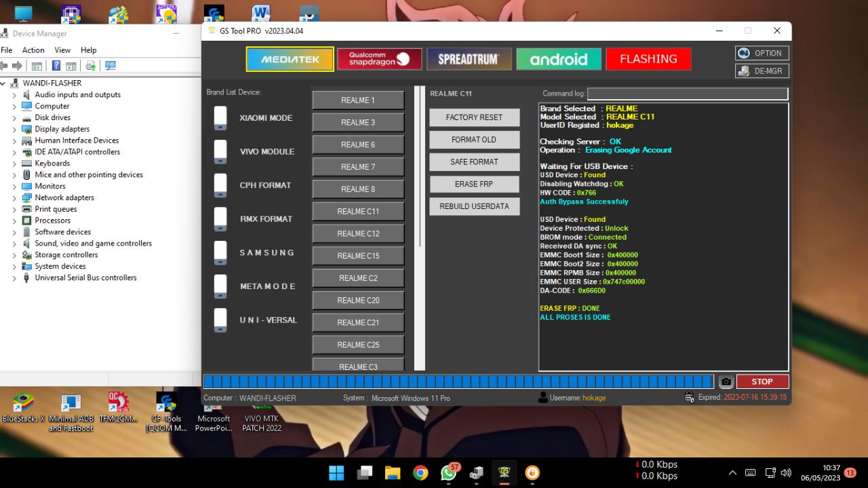The image size is (868, 488).
Task: Choose the REALME C15 model
Action: tap(358, 256)
